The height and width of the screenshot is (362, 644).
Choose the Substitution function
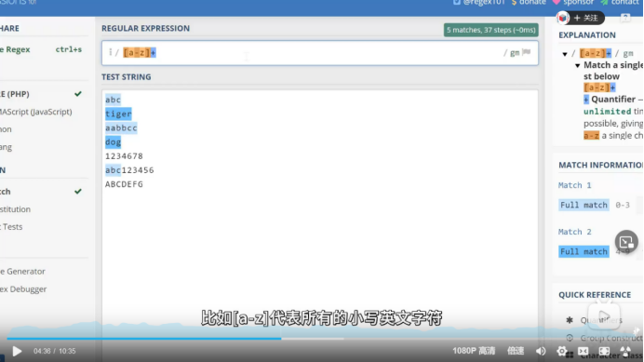click(x=15, y=209)
